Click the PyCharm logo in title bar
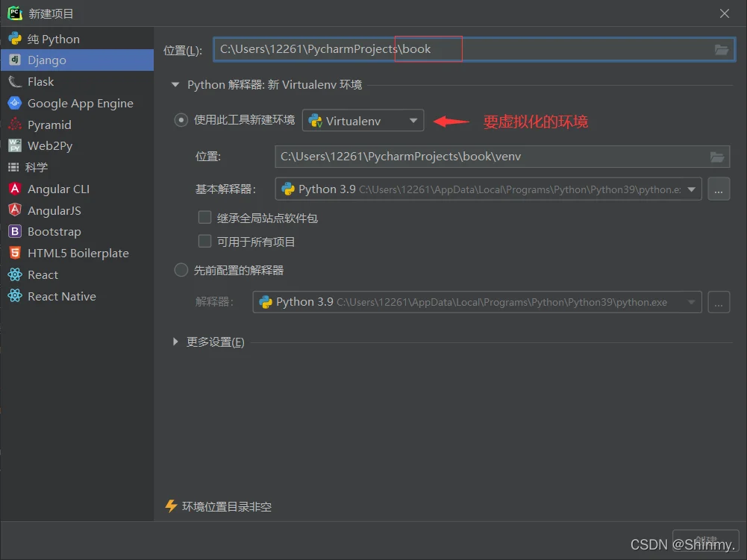 pyautogui.click(x=15, y=13)
